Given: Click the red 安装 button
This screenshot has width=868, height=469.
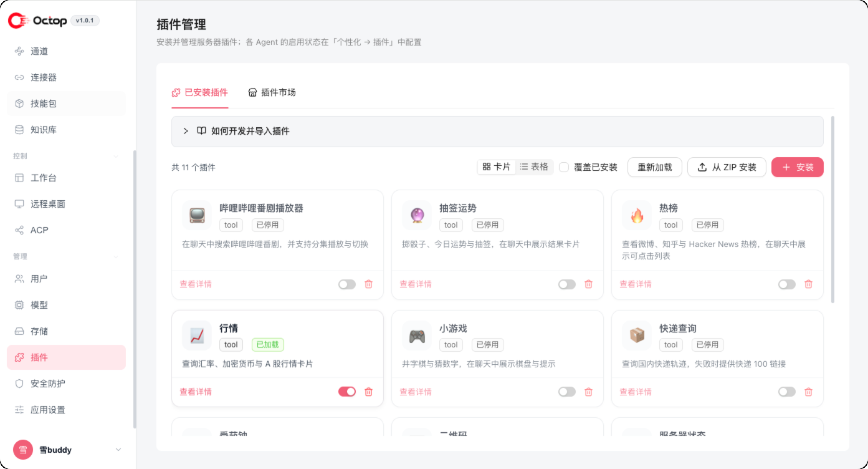Looking at the screenshot, I should click(798, 167).
